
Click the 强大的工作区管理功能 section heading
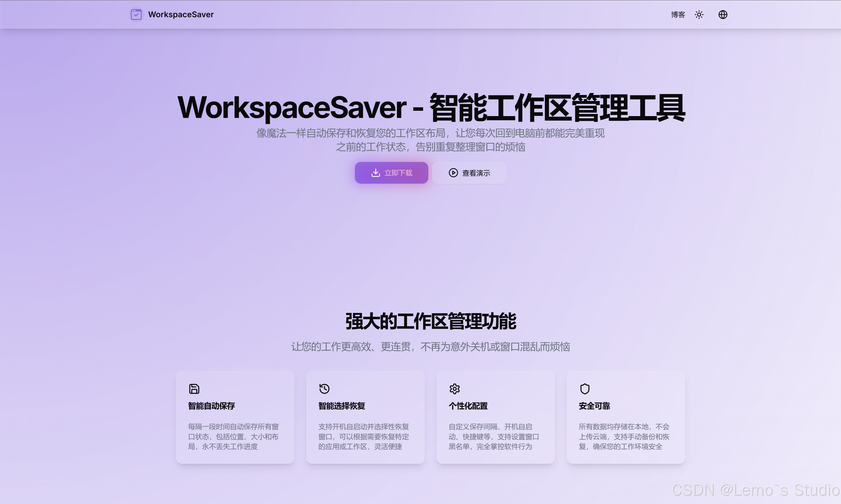tap(431, 321)
